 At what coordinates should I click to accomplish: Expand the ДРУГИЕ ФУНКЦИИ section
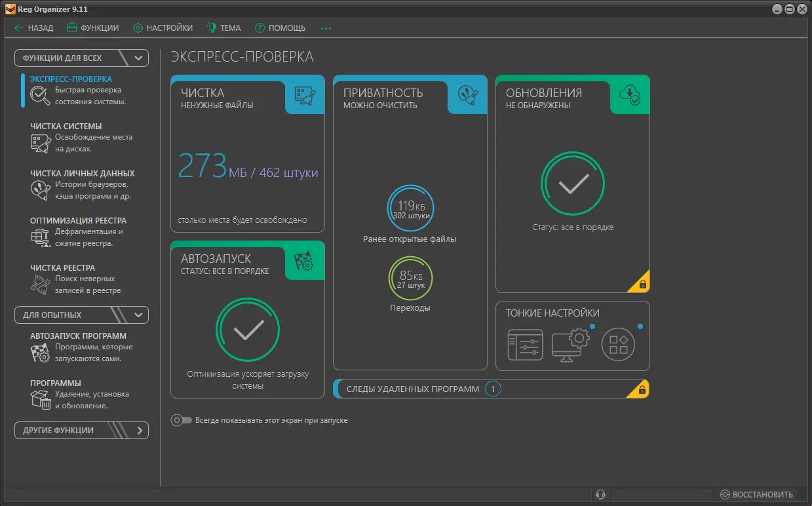(82, 431)
